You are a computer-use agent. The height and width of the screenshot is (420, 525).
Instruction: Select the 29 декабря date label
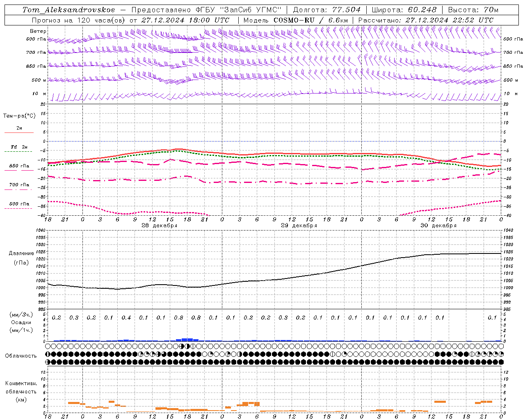tap(299, 226)
